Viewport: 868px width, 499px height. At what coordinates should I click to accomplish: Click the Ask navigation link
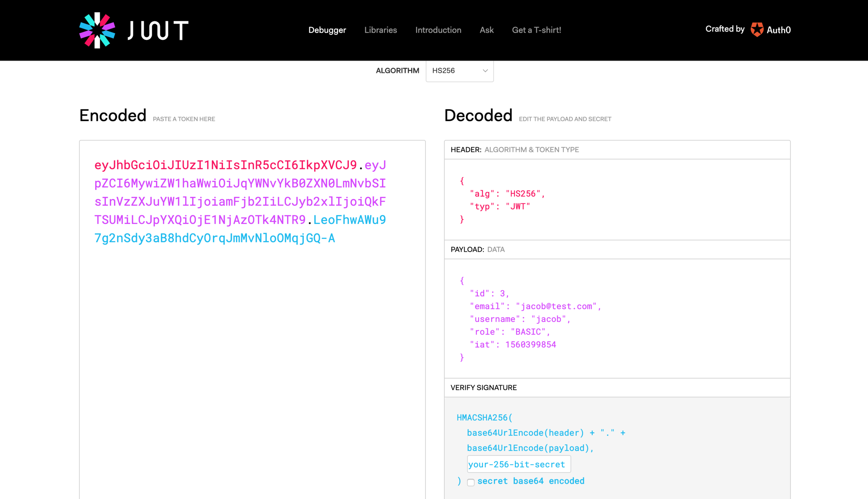(x=486, y=30)
